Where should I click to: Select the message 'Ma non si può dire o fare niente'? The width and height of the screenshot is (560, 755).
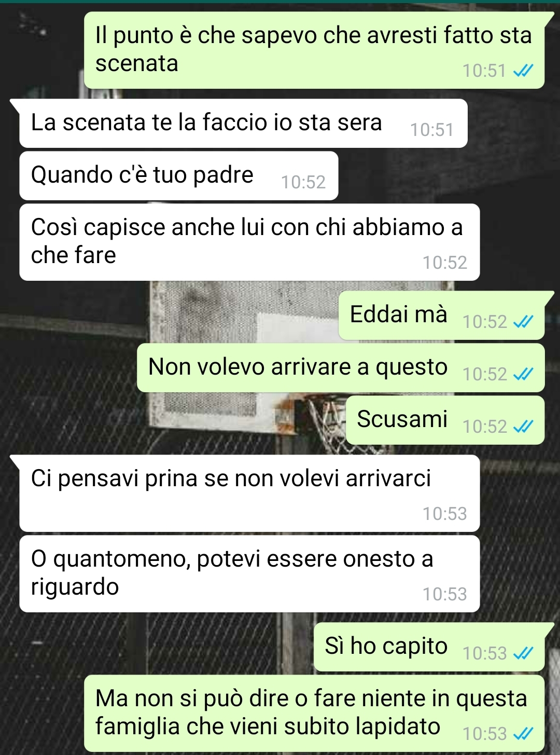click(314, 713)
